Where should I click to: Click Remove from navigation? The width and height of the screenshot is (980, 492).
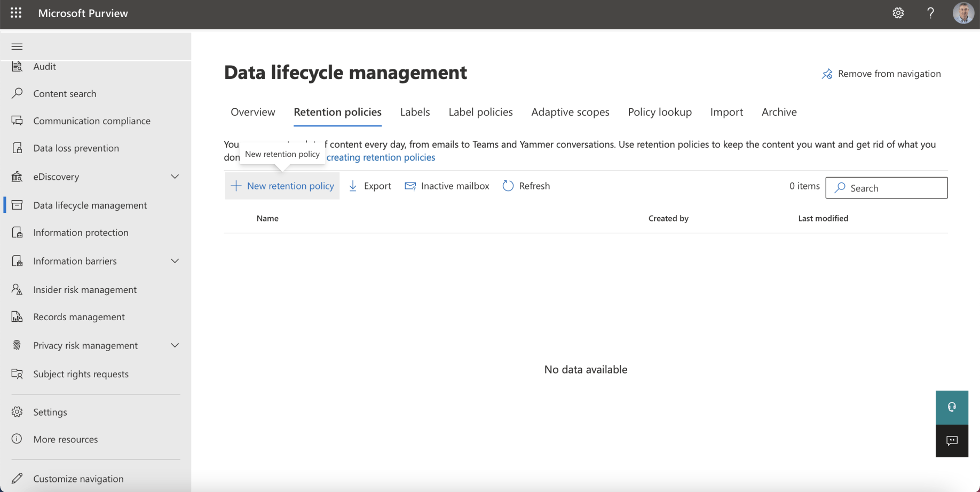[881, 74]
